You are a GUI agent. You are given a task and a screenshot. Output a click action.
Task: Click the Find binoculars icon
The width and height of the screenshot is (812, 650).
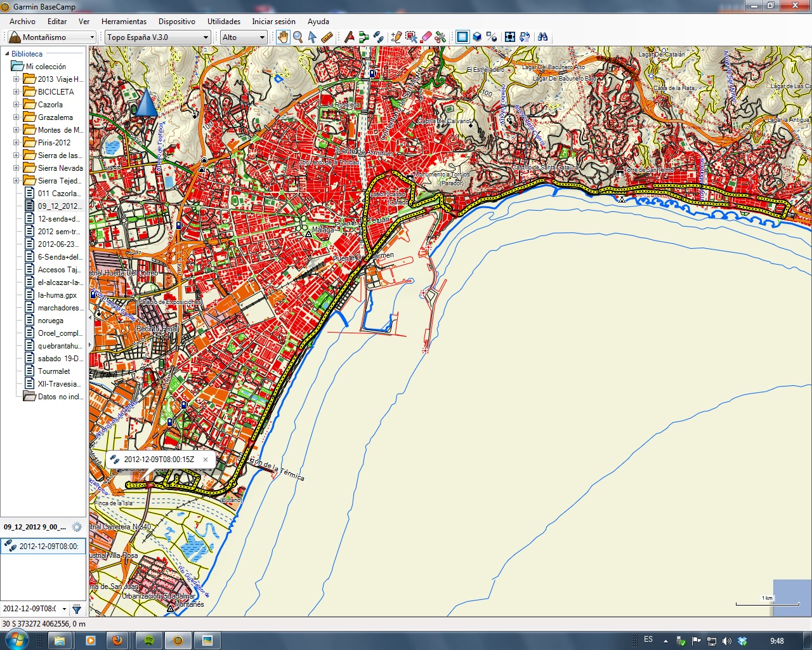542,37
